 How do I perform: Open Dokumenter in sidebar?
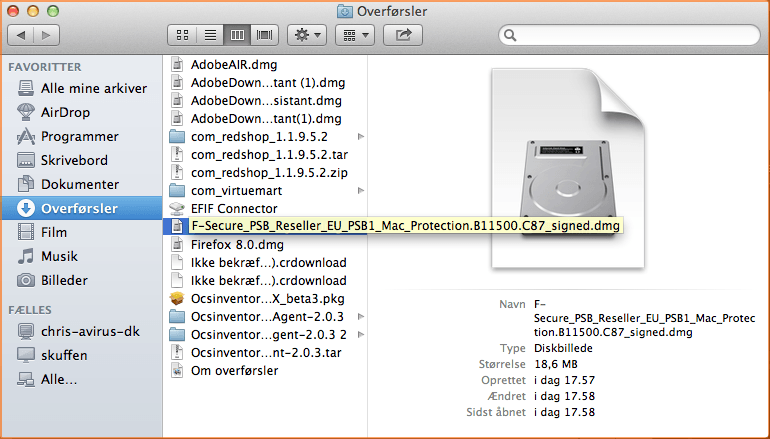[82, 185]
